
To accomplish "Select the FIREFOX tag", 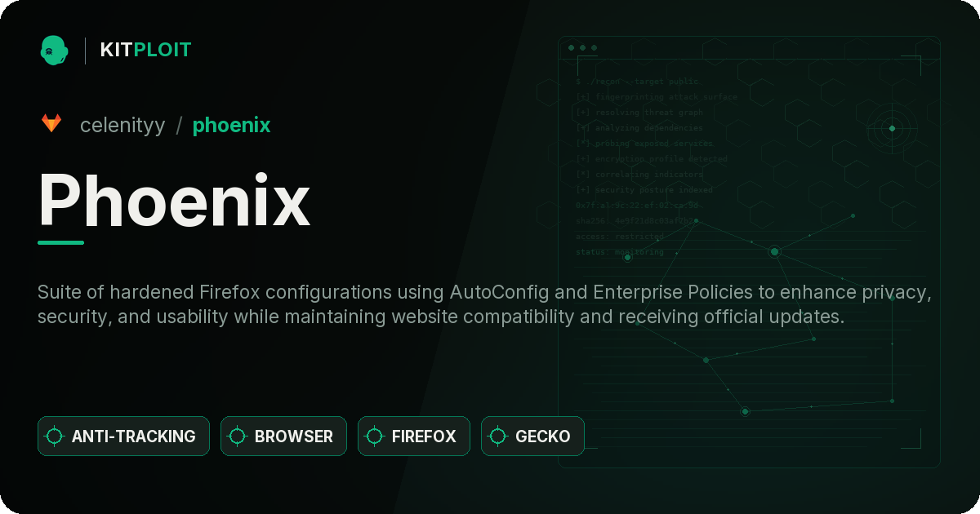I will 413,436.
